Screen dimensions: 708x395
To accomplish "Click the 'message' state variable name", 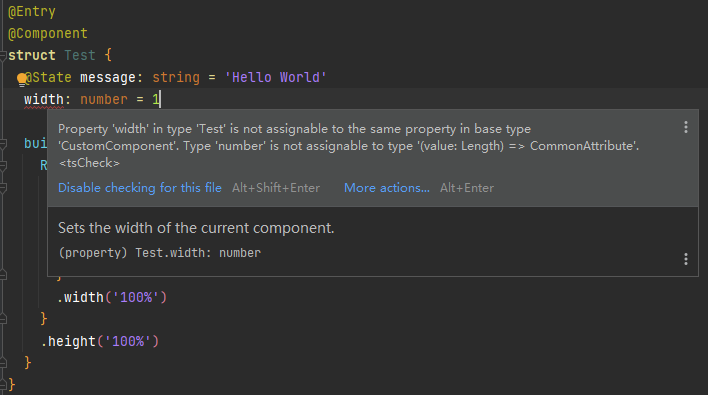I will 108,77.
